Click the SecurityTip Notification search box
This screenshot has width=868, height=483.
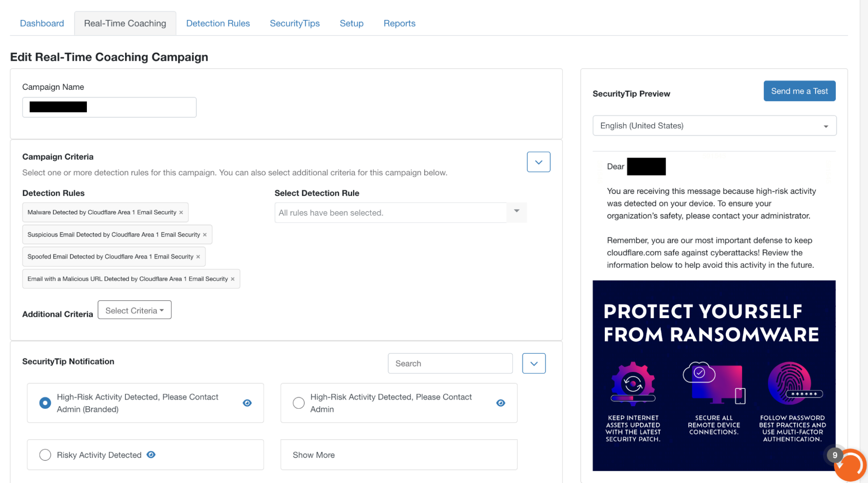[450, 363]
